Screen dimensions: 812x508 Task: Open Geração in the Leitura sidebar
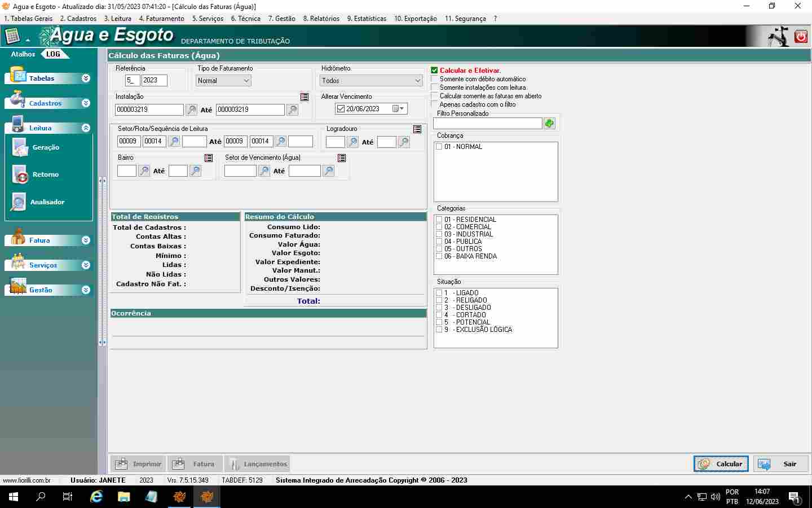pos(45,147)
